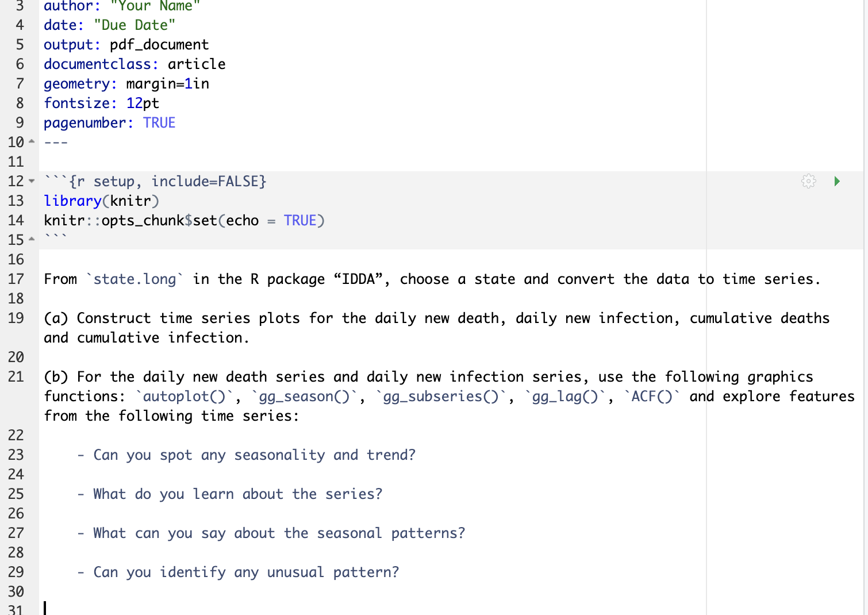
Task: Click line number 21 in gutter
Action: tap(16, 377)
